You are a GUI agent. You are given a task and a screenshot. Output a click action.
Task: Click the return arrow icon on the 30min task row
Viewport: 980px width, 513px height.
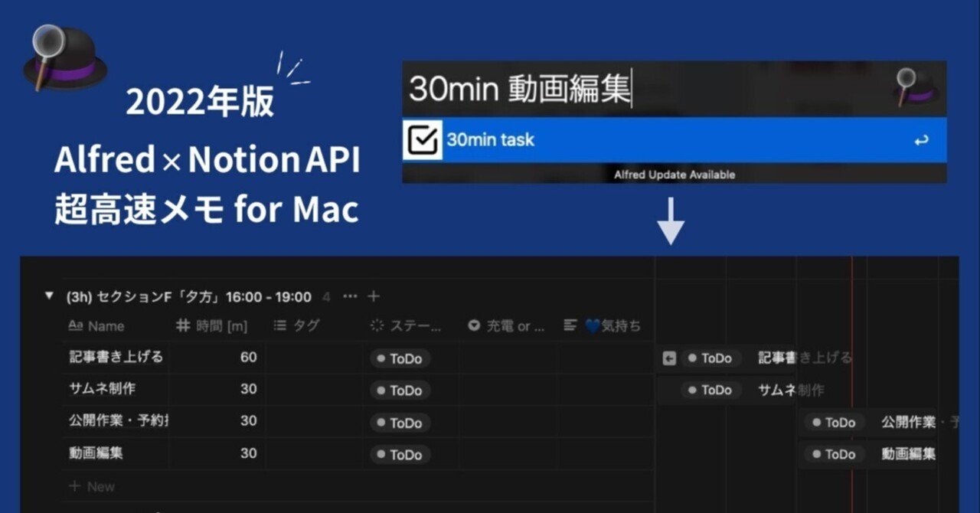(x=922, y=140)
